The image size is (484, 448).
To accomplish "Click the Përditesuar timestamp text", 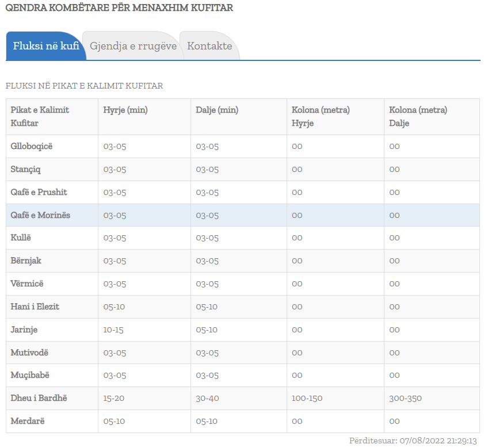I will (x=413, y=441).
